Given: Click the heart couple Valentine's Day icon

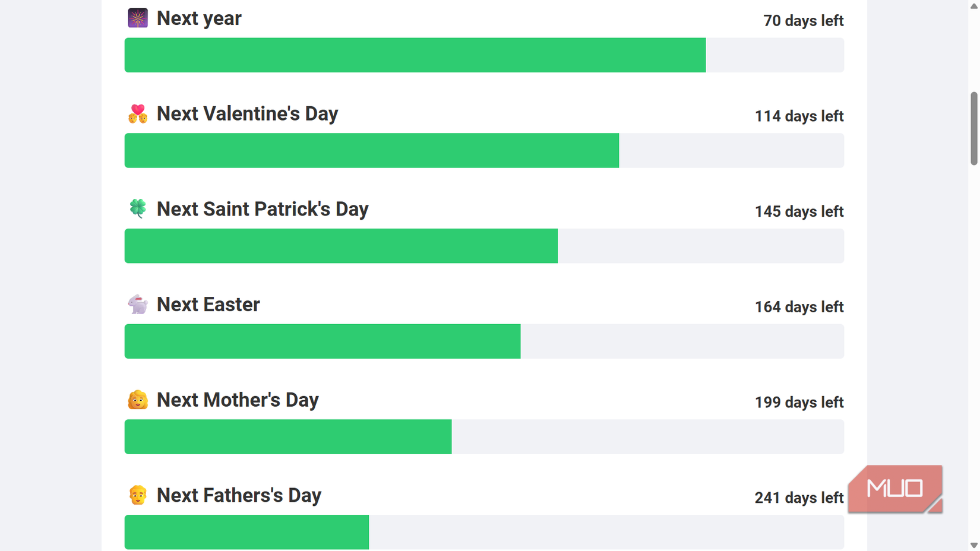Looking at the screenshot, I should tap(138, 113).
